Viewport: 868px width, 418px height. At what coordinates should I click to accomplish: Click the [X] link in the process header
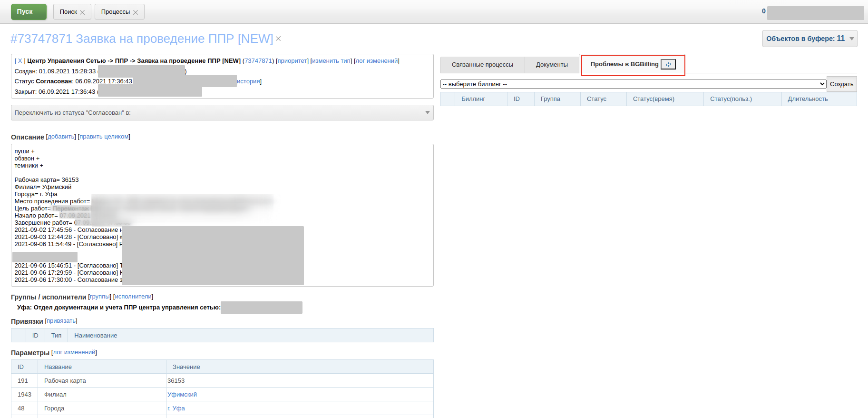20,61
